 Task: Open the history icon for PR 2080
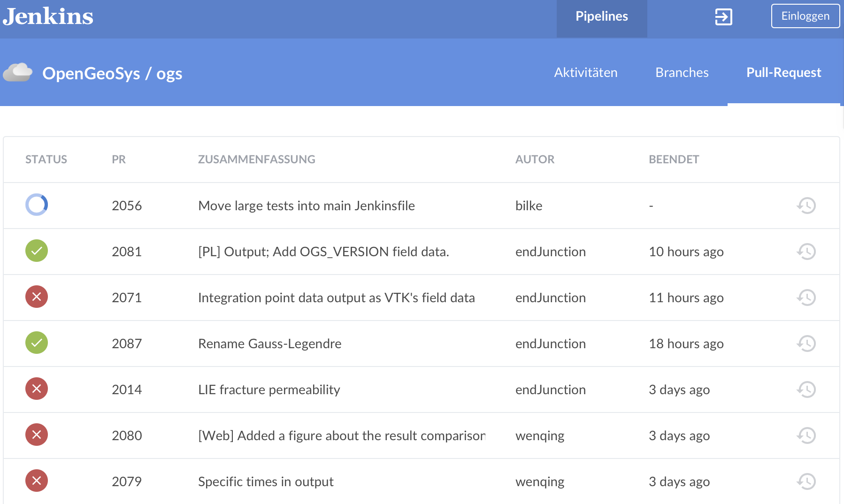coord(806,435)
